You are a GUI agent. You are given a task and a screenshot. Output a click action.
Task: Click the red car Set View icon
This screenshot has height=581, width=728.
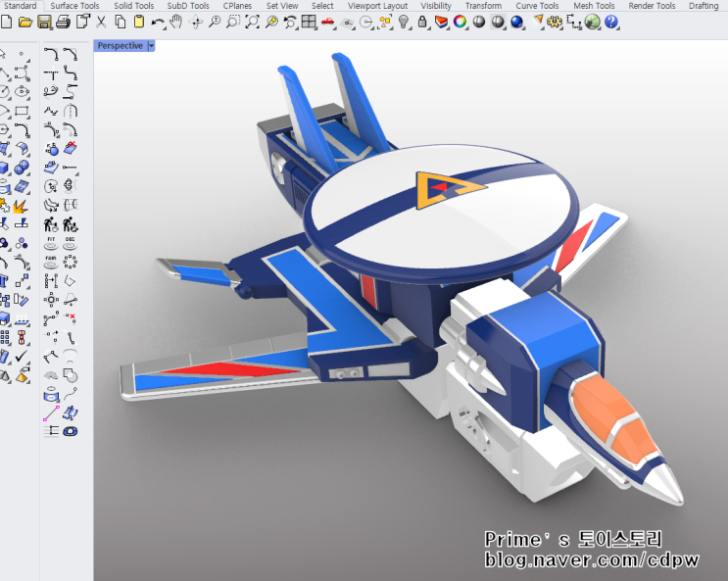click(x=328, y=22)
